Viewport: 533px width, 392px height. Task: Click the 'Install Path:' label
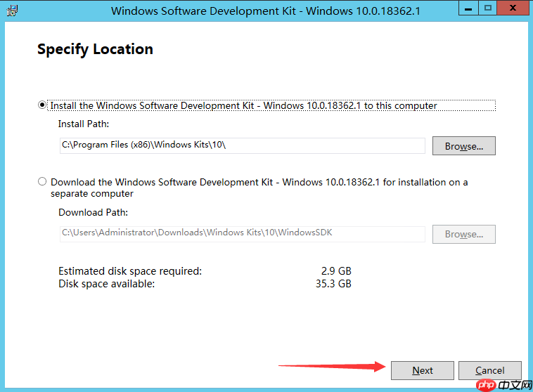click(84, 124)
